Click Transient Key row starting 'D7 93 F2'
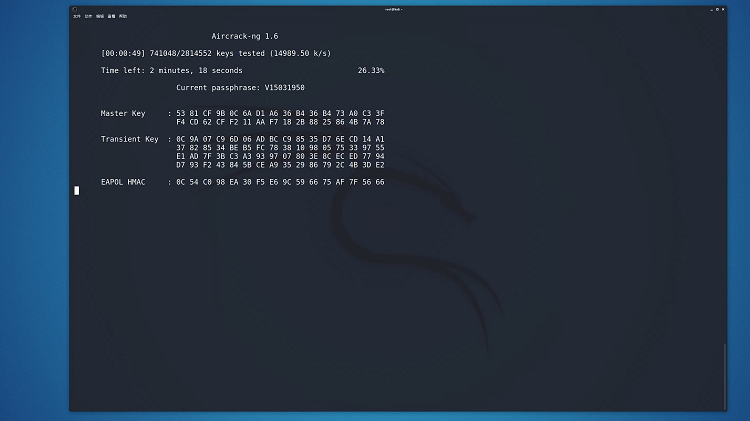 point(280,165)
